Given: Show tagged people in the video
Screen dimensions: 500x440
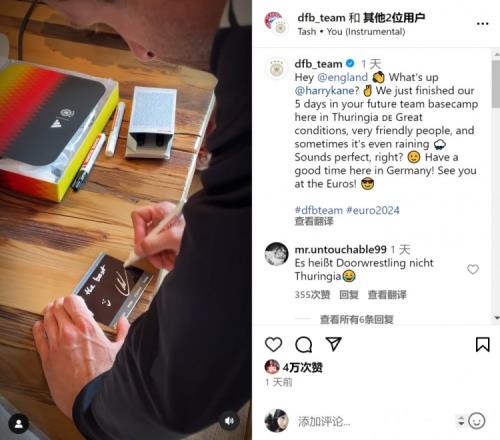Looking at the screenshot, I should coord(19,424).
